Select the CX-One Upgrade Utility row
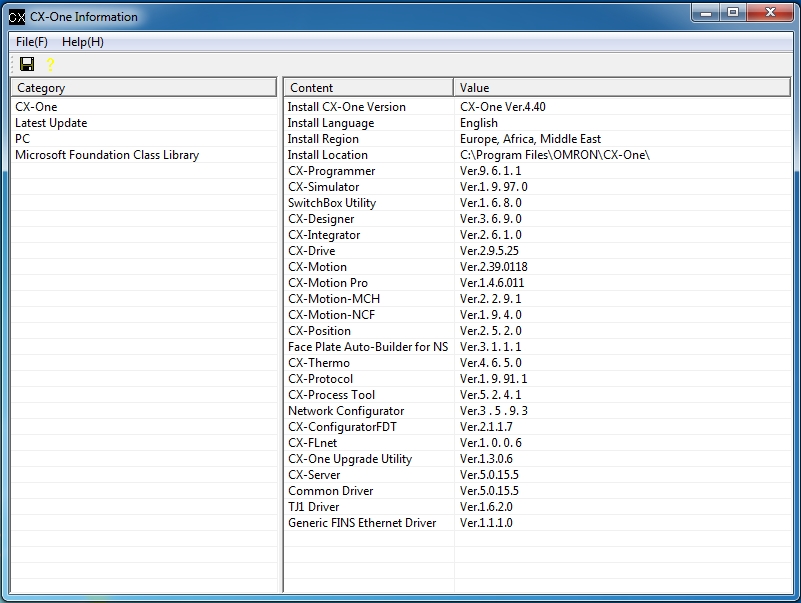 tap(537, 459)
